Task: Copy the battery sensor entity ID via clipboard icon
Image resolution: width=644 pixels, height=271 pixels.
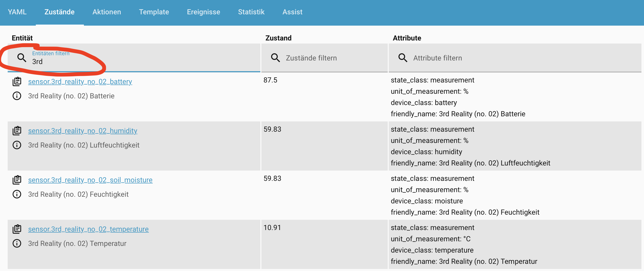Action: click(17, 81)
